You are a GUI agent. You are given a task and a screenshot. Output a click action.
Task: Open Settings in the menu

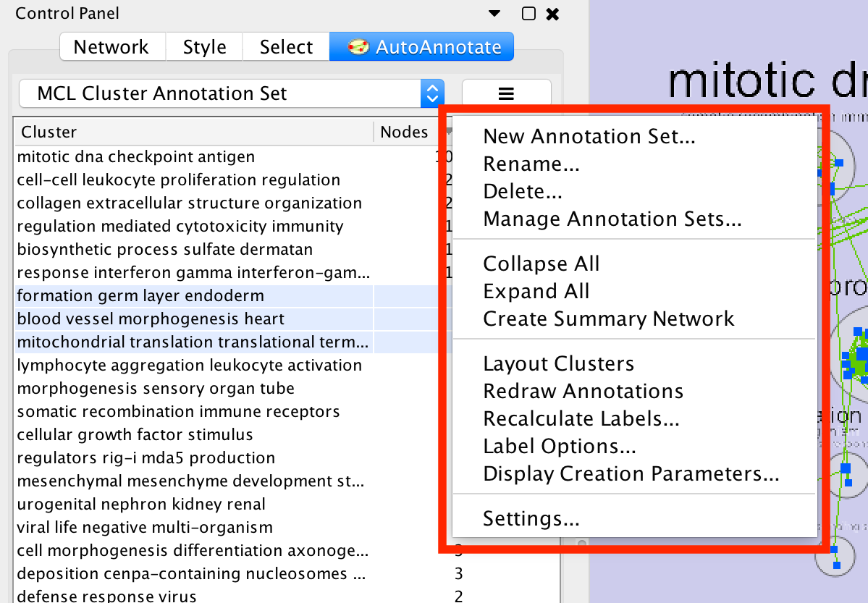pyautogui.click(x=531, y=518)
